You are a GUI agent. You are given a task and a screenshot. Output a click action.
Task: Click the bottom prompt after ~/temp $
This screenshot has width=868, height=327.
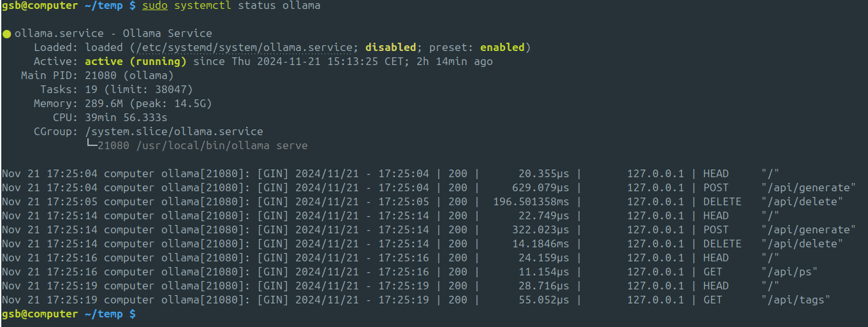tap(139, 314)
